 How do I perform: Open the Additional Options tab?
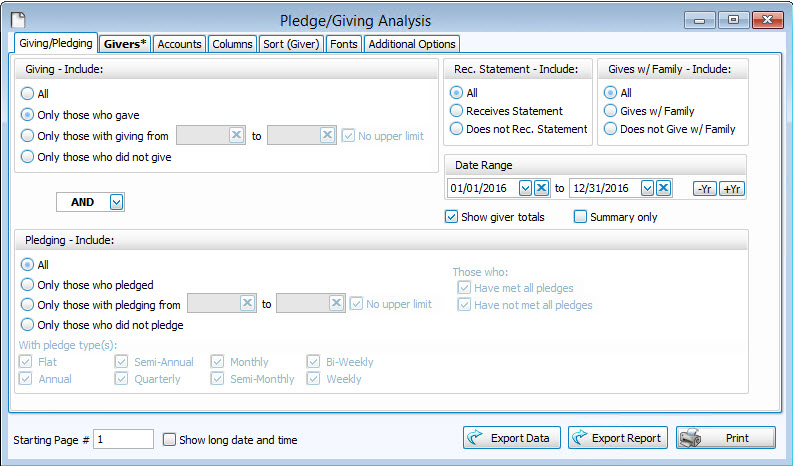click(x=412, y=44)
